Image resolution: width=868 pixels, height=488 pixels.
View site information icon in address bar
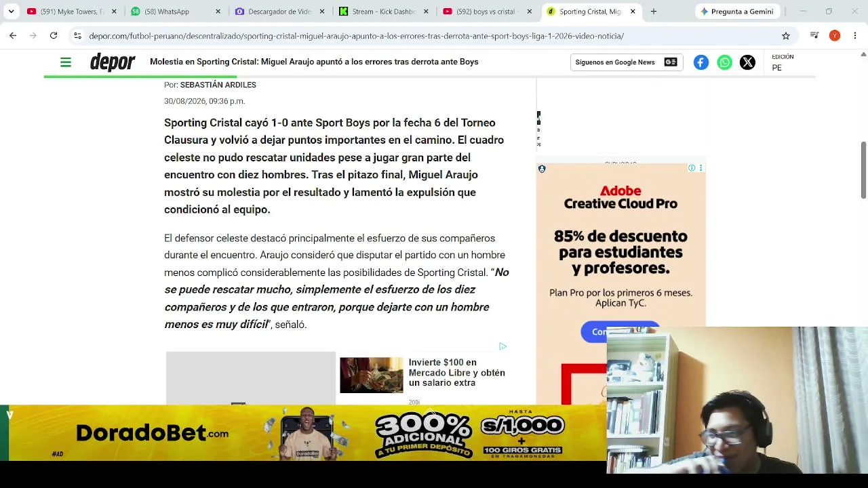coord(78,36)
